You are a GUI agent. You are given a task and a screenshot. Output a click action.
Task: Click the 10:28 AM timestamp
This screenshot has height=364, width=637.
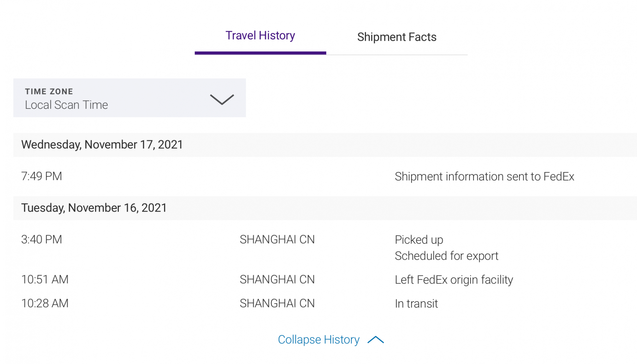pos(45,304)
